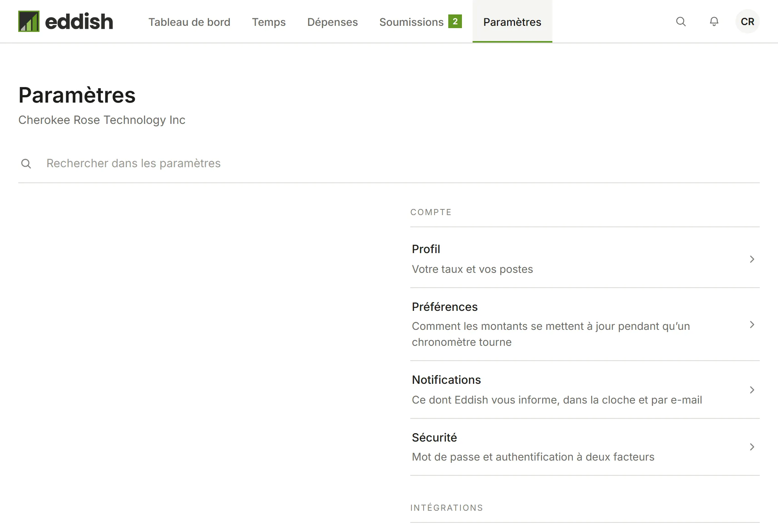Focus the Rechercher dans les paramètres field
778x532 pixels.
click(389, 163)
